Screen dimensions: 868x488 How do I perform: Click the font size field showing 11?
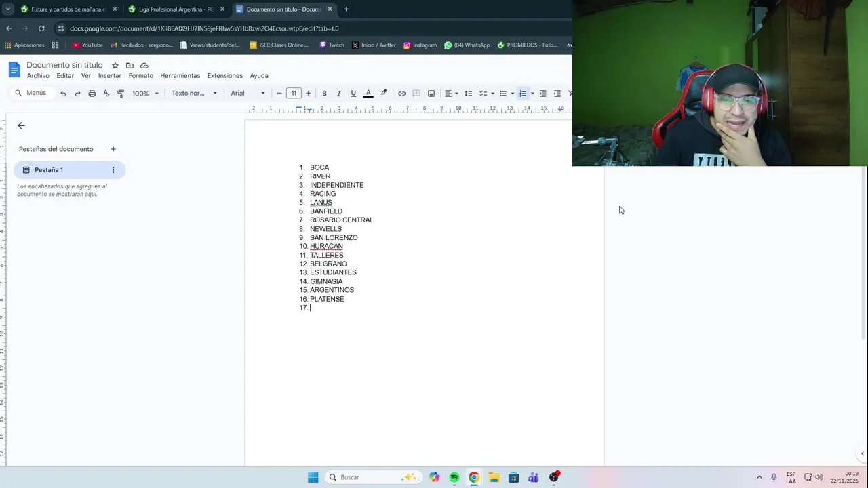pos(294,94)
